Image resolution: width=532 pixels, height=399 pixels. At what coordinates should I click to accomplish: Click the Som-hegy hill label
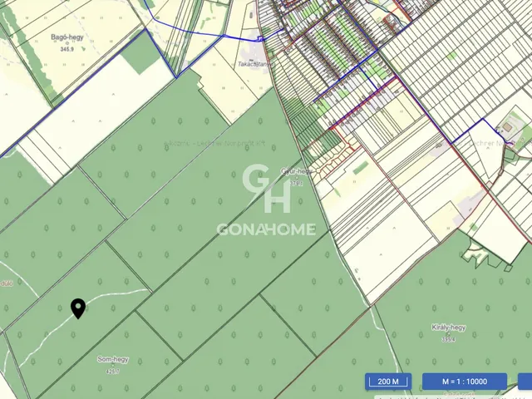111,360
